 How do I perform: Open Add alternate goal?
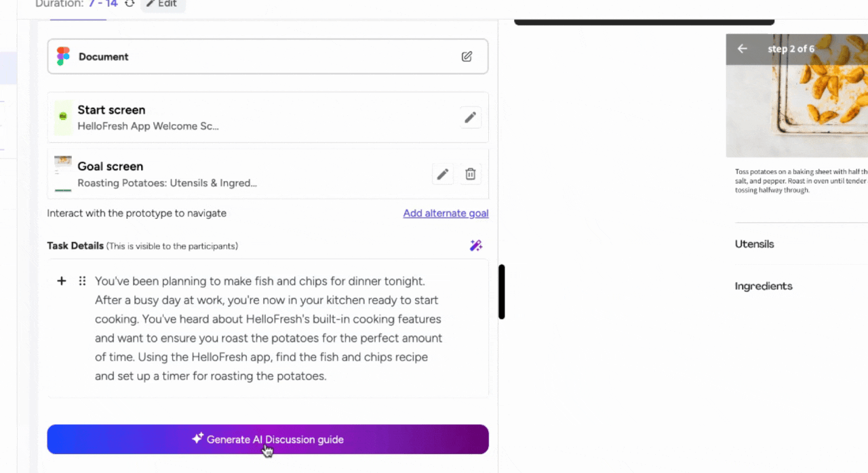446,213
